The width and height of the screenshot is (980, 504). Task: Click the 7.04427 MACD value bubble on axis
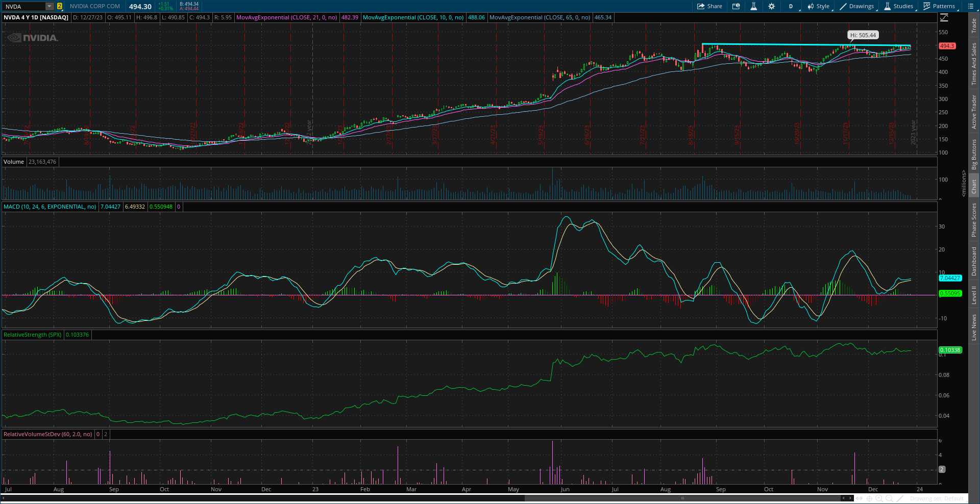(x=950, y=278)
